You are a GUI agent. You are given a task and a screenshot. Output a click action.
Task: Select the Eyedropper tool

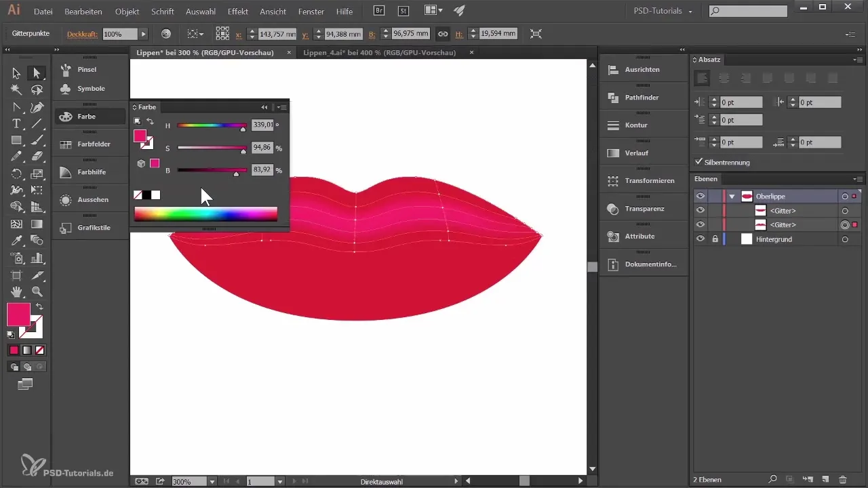[x=16, y=241]
